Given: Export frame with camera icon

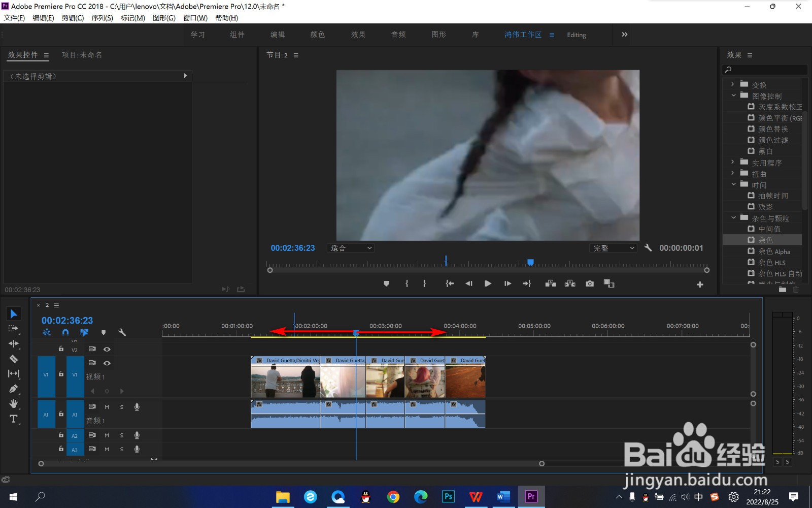Looking at the screenshot, I should tap(590, 283).
